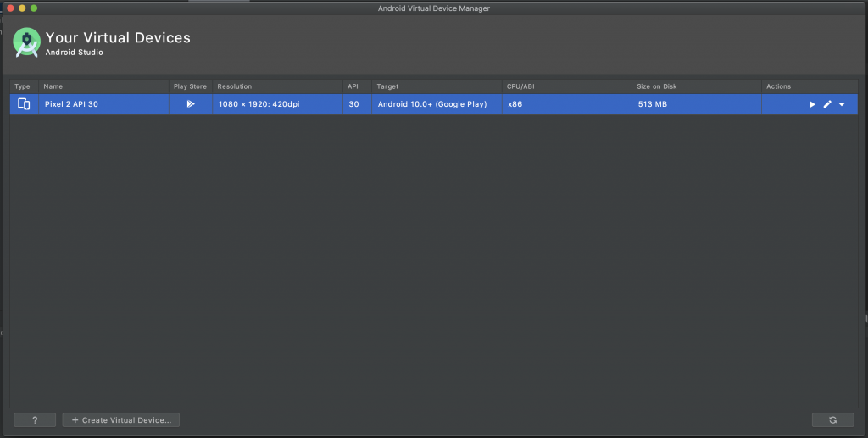Click Create Virtual Device button
The width and height of the screenshot is (868, 438).
120,419
